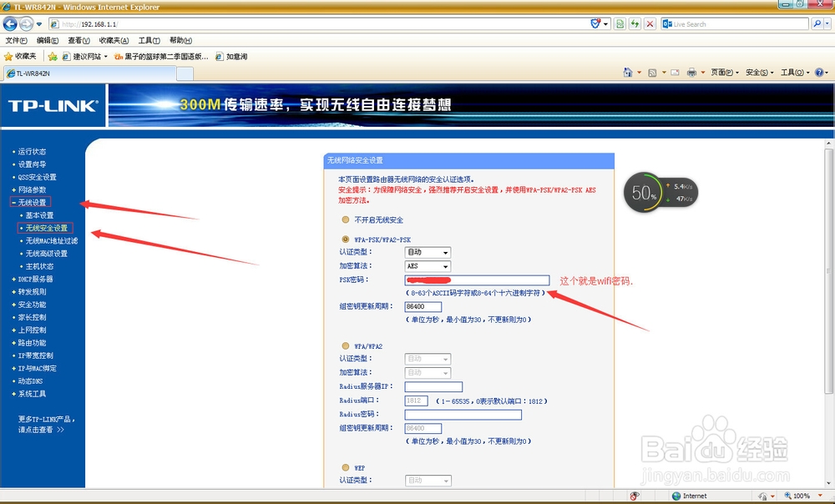Open the 收藏夹(A) menu
The width and height of the screenshot is (835, 504).
(x=114, y=40)
